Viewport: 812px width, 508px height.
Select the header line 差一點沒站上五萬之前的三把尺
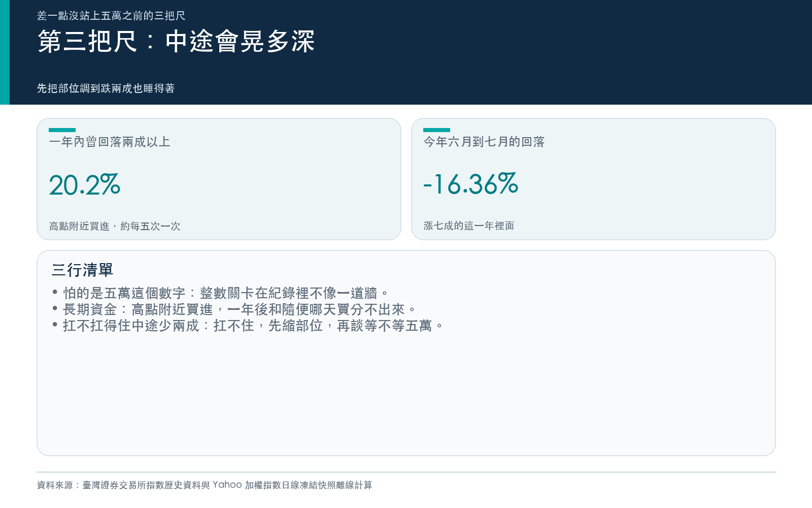click(x=111, y=16)
